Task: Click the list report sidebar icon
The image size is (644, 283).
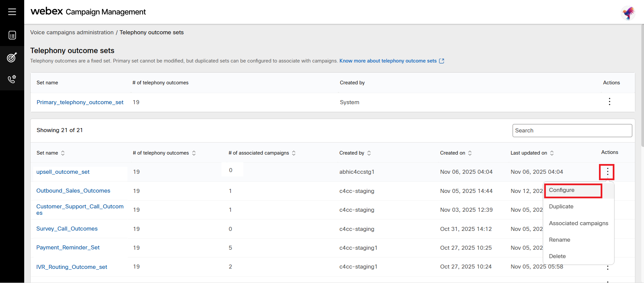Action: [x=12, y=35]
